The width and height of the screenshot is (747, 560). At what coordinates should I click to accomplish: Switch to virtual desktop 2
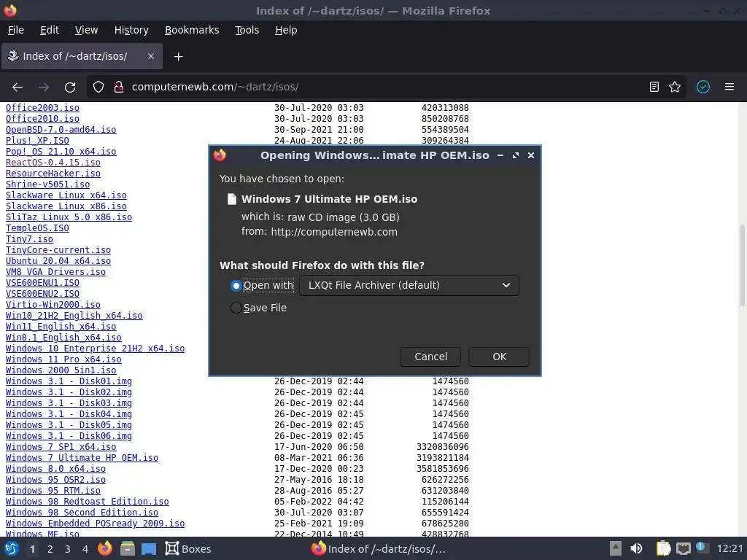(x=50, y=549)
